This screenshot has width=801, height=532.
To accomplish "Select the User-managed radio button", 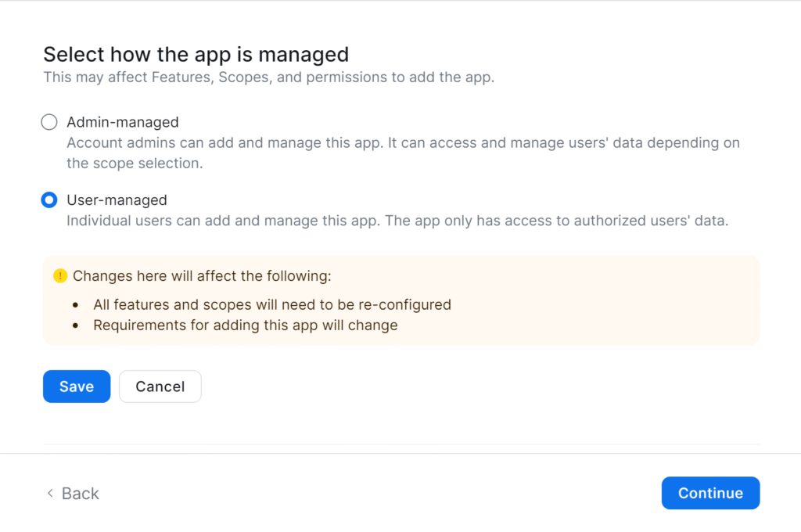I will (x=49, y=200).
